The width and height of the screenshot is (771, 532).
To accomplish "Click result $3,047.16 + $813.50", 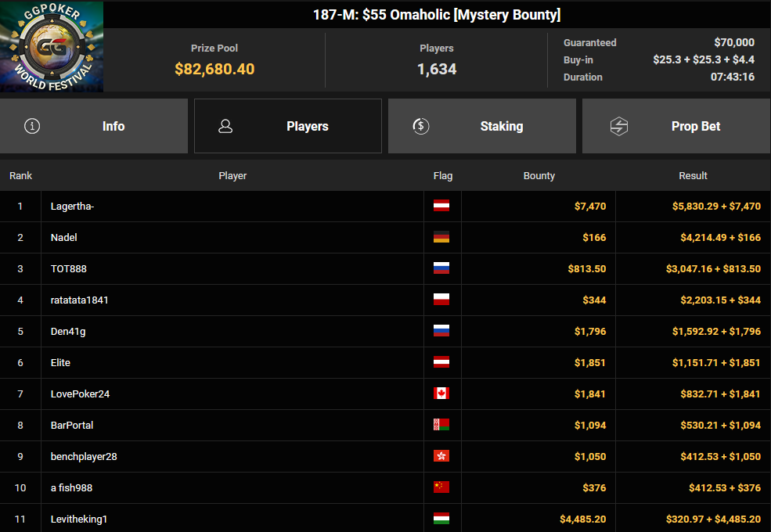I will point(713,268).
